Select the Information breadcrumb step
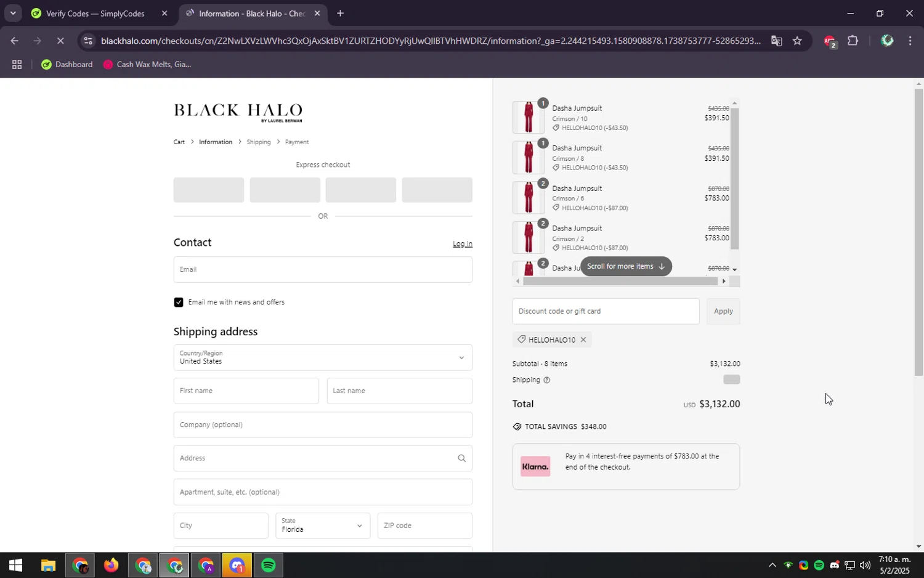 coord(216,142)
